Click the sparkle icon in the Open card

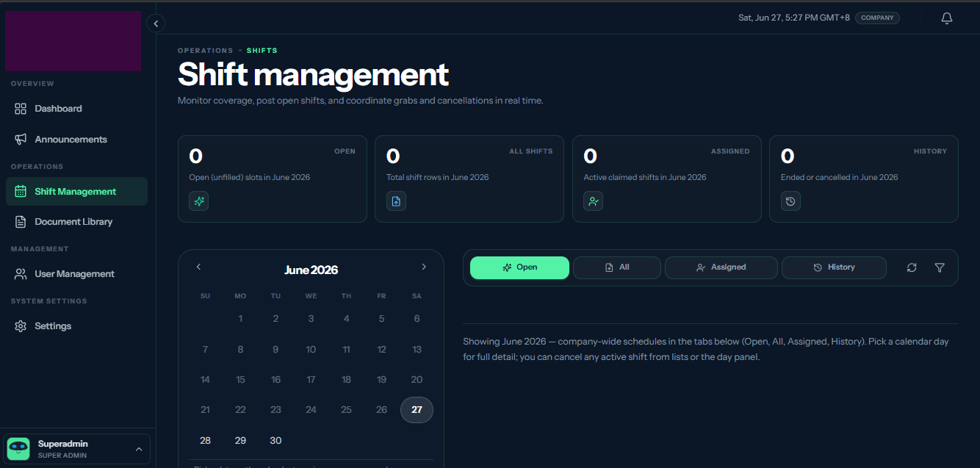(x=199, y=201)
